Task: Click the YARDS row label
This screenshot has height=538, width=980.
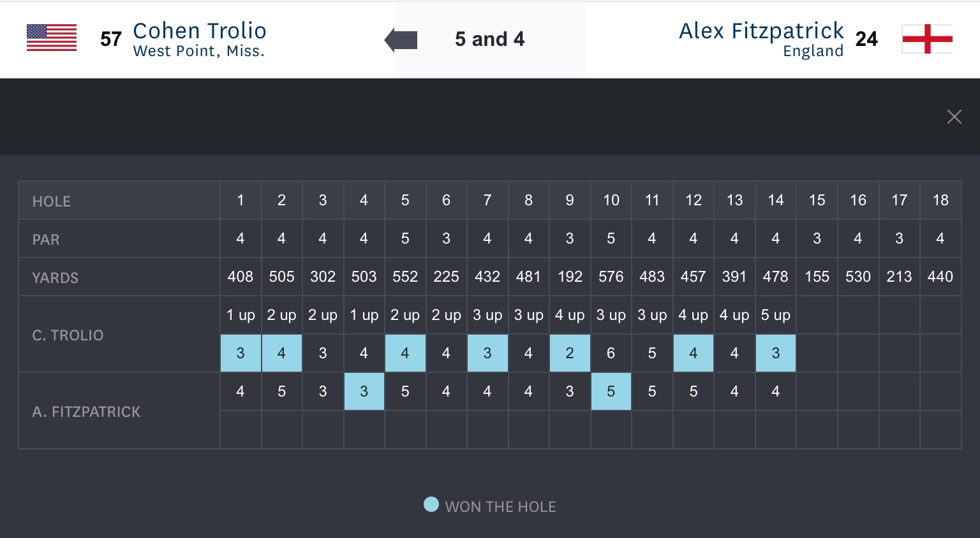Action: pyautogui.click(x=56, y=278)
